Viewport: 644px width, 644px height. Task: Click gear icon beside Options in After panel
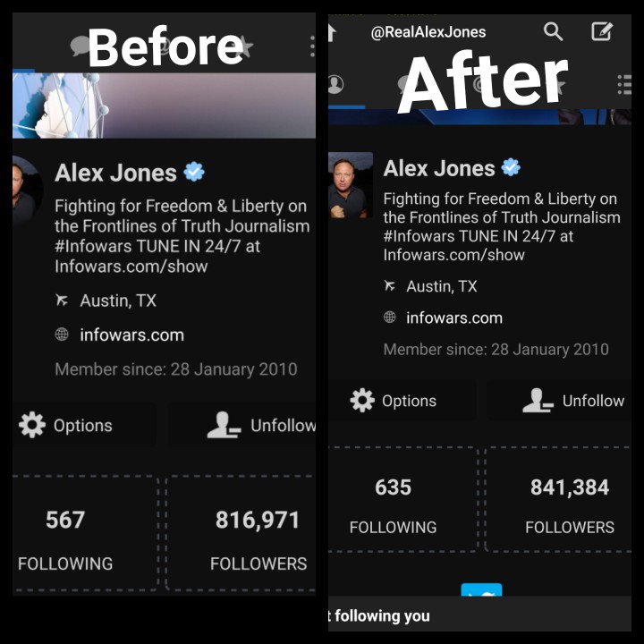tap(362, 400)
